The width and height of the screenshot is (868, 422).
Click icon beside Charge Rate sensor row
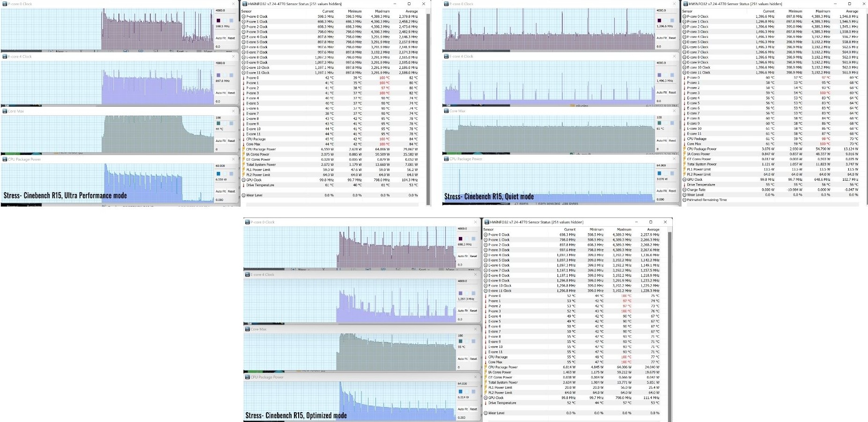pyautogui.click(x=684, y=190)
